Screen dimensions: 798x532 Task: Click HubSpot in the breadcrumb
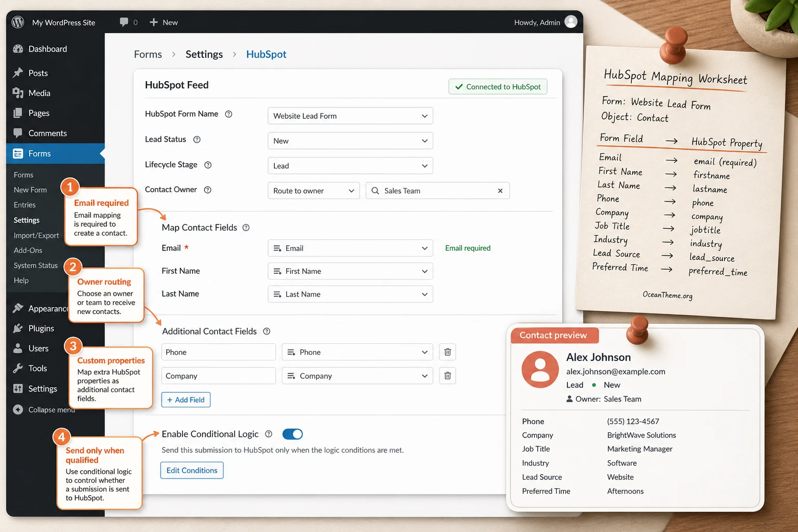click(x=266, y=54)
